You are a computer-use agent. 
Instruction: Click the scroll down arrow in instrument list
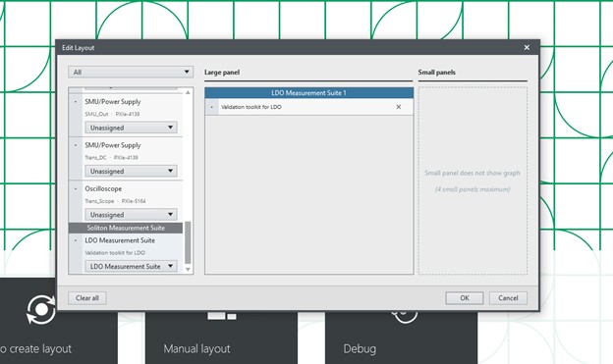tap(188, 269)
